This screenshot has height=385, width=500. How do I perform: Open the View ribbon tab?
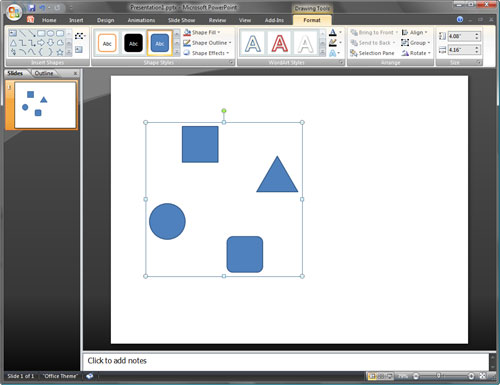(x=245, y=20)
